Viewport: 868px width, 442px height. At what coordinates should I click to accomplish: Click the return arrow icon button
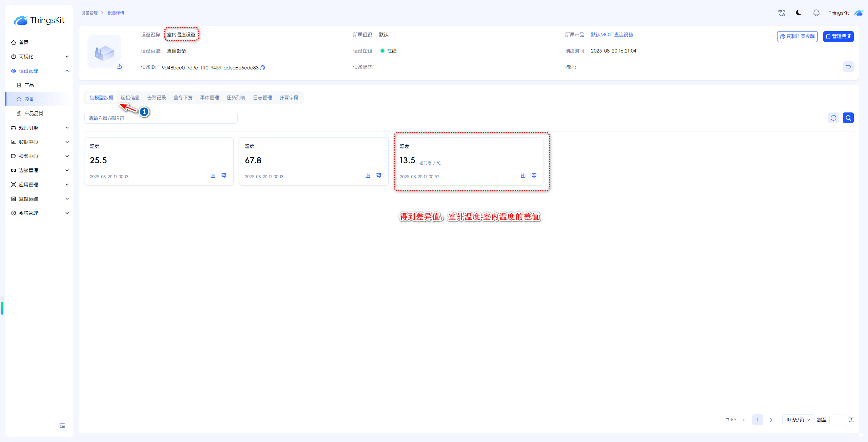tap(848, 66)
